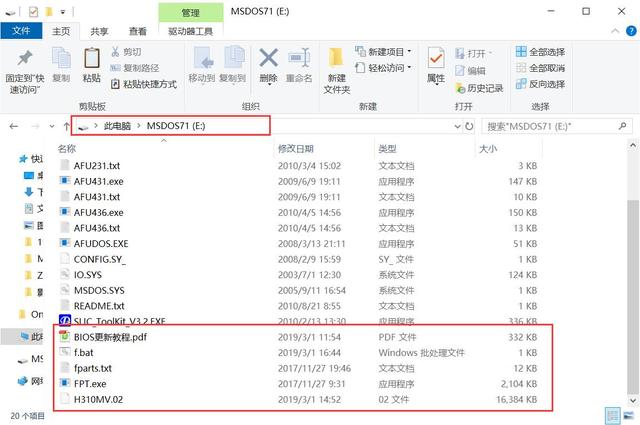This screenshot has width=640, height=425.
Task: Open Drive Tools (驱动器工具) tab
Action: 191,31
